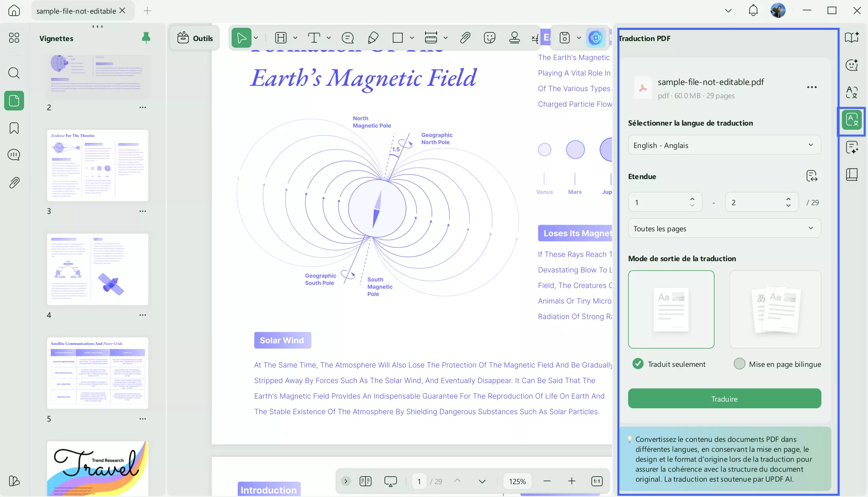Open file options three-dot menu in translation panel
This screenshot has height=497, width=868.
(812, 87)
